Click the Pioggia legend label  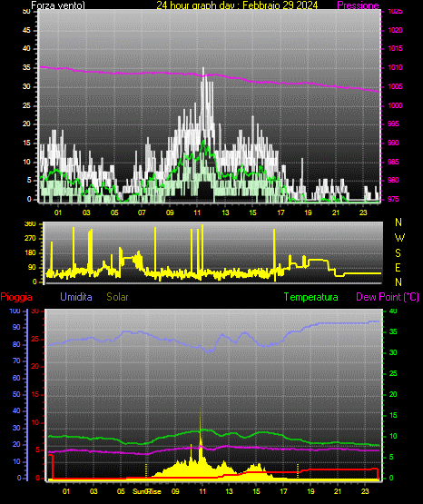[x=16, y=297]
